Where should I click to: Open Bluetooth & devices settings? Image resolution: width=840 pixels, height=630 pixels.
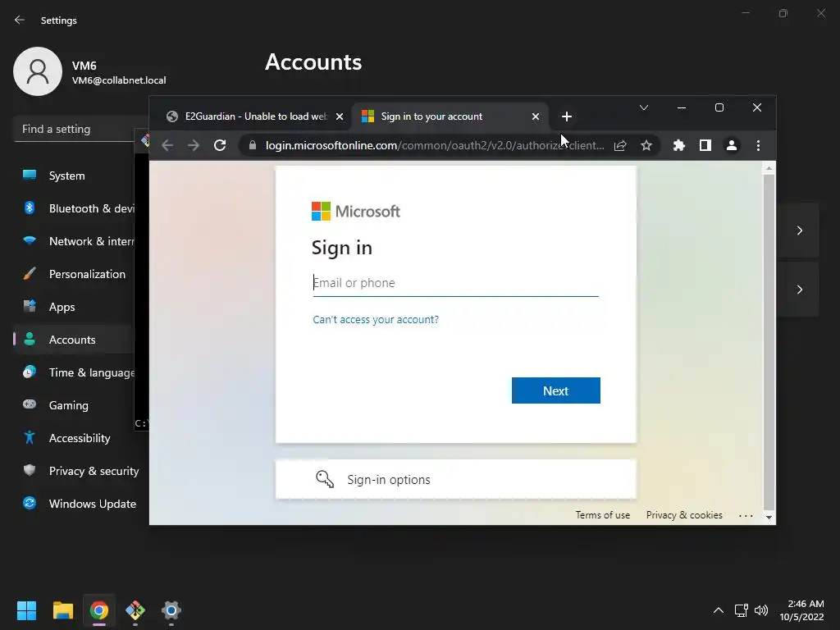coord(74,208)
